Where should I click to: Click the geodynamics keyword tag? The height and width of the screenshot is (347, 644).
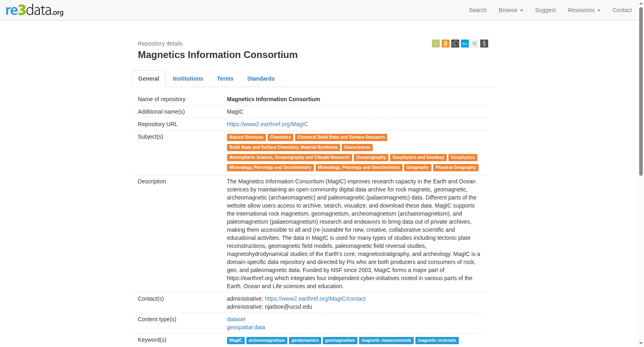point(305,341)
